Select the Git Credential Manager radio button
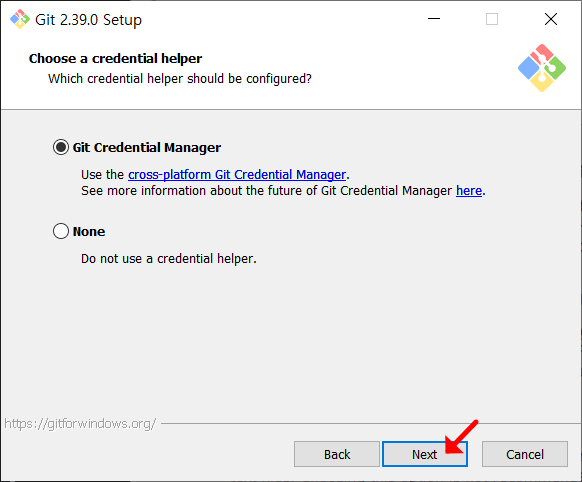 tap(61, 147)
